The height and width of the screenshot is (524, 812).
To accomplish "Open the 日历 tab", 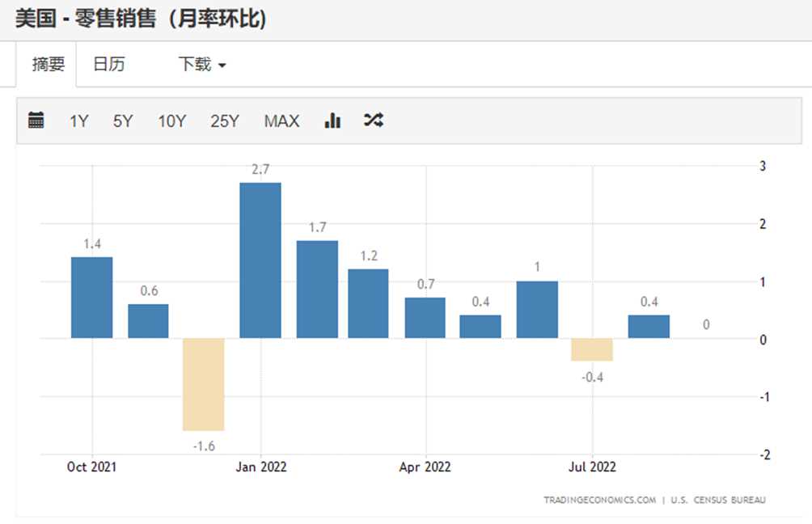I will 109,65.
